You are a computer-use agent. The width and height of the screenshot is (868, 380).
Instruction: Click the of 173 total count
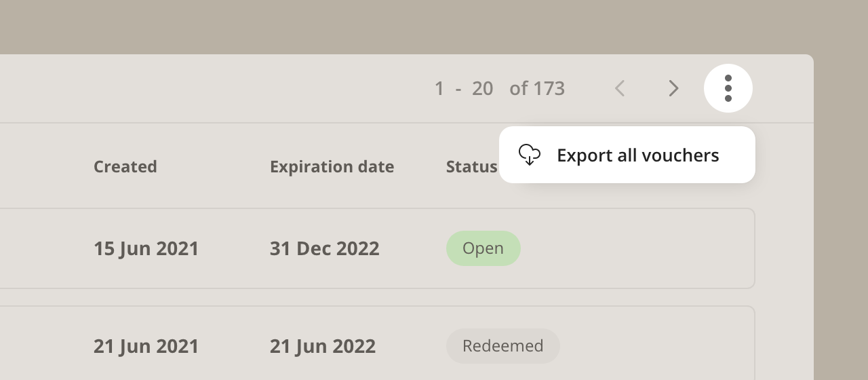pyautogui.click(x=537, y=88)
